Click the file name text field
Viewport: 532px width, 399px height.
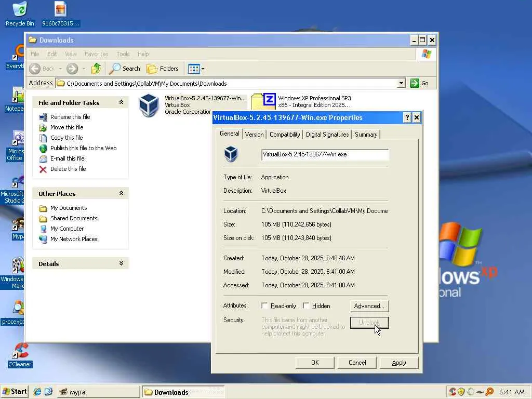tap(325, 155)
